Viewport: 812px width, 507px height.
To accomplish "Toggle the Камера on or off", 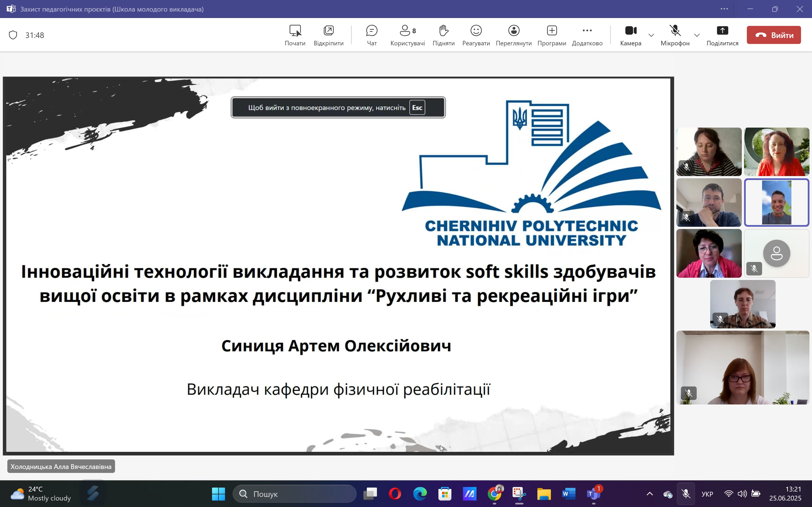I will click(630, 35).
